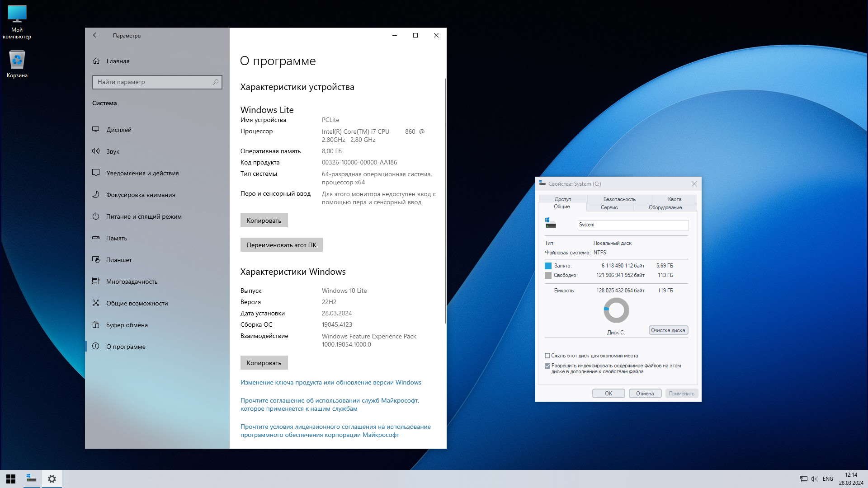
Task: Click the Disk Cleanup button
Action: tap(668, 330)
